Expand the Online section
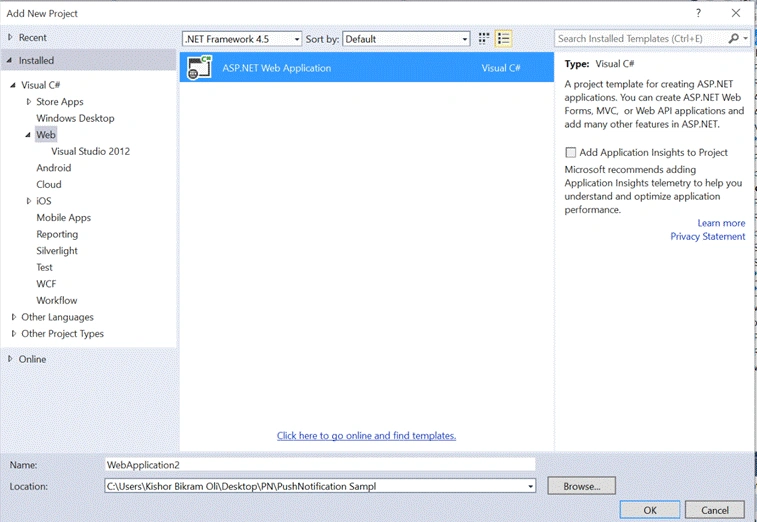 (x=10, y=359)
